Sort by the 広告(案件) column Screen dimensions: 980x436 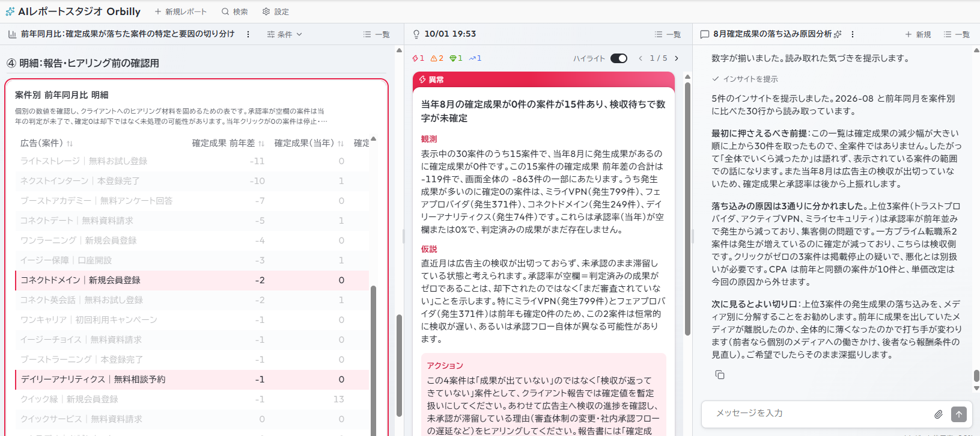(x=46, y=143)
